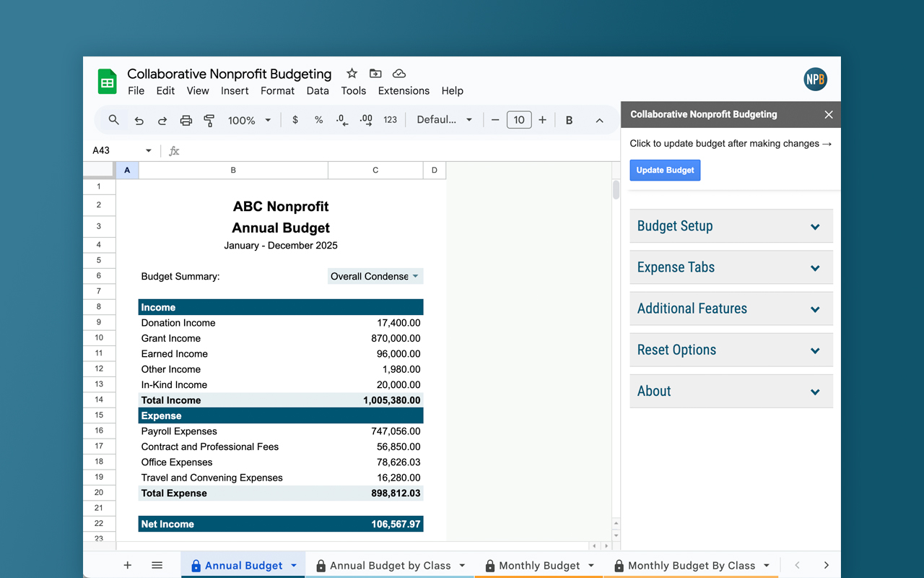Click the vertical scrollbar of the sheet

tap(616, 190)
